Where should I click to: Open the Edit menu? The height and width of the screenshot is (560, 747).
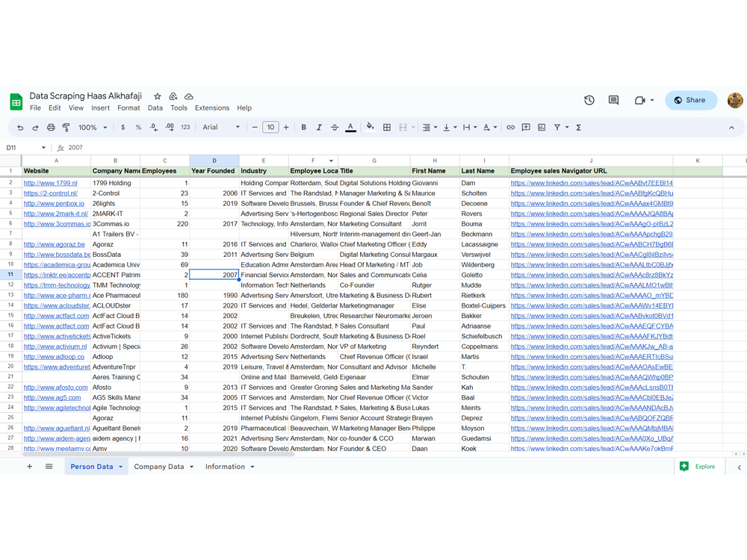pyautogui.click(x=55, y=108)
